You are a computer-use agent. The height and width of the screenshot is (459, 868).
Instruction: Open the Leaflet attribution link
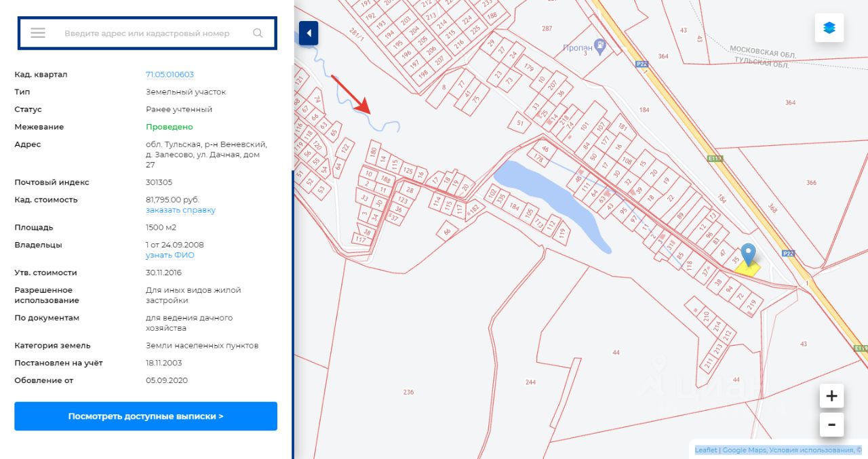click(x=706, y=450)
